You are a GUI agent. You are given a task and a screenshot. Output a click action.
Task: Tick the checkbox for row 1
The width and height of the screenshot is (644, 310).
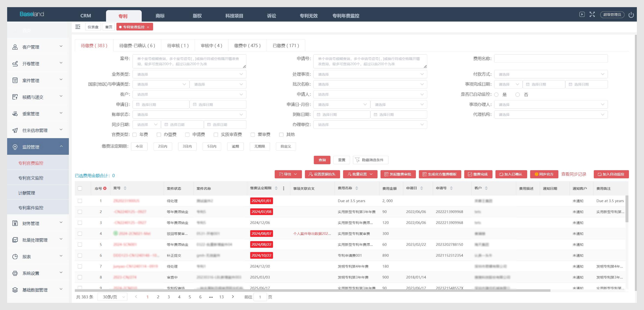point(80,201)
